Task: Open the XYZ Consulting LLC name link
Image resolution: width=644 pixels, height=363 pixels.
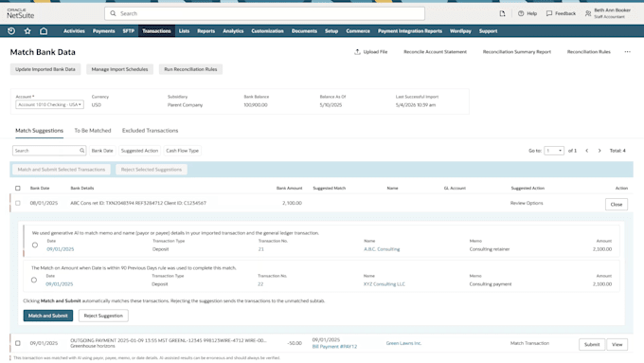Action: (x=384, y=284)
